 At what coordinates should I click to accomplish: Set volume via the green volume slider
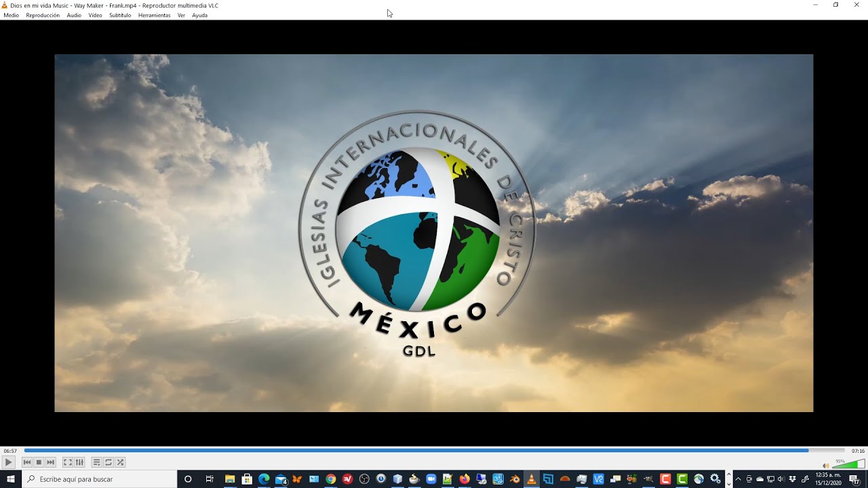point(848,464)
